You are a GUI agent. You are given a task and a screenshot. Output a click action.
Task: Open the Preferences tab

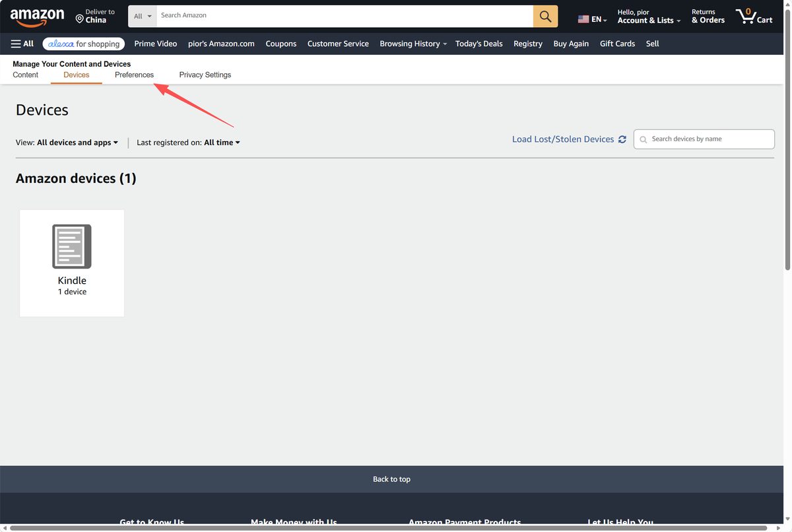point(134,75)
